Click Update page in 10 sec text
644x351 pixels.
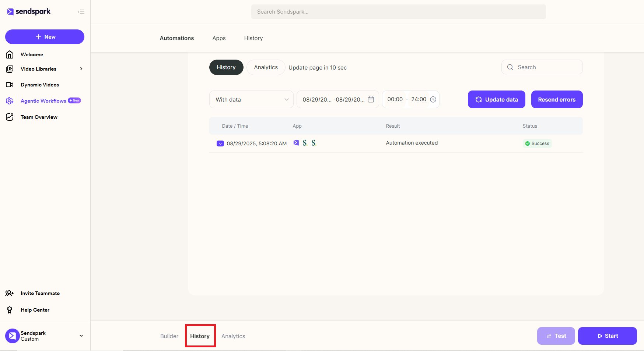[x=318, y=68]
